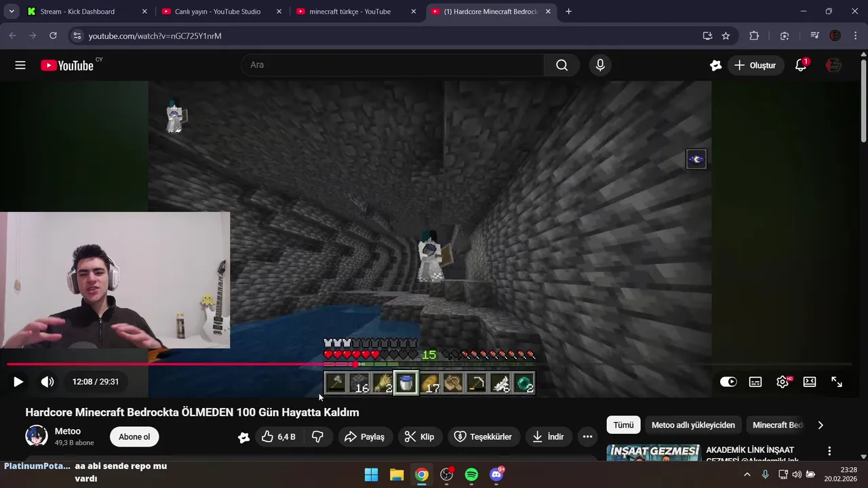Open the YouTube account avatar menu
Viewport: 868px width, 488px height.
[834, 65]
